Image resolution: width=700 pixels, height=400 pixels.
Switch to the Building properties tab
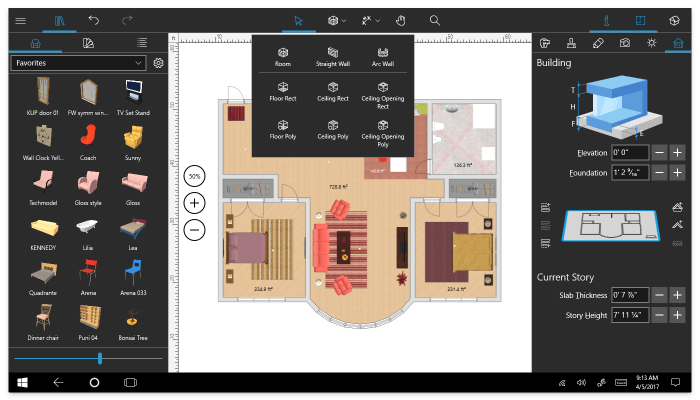click(678, 43)
